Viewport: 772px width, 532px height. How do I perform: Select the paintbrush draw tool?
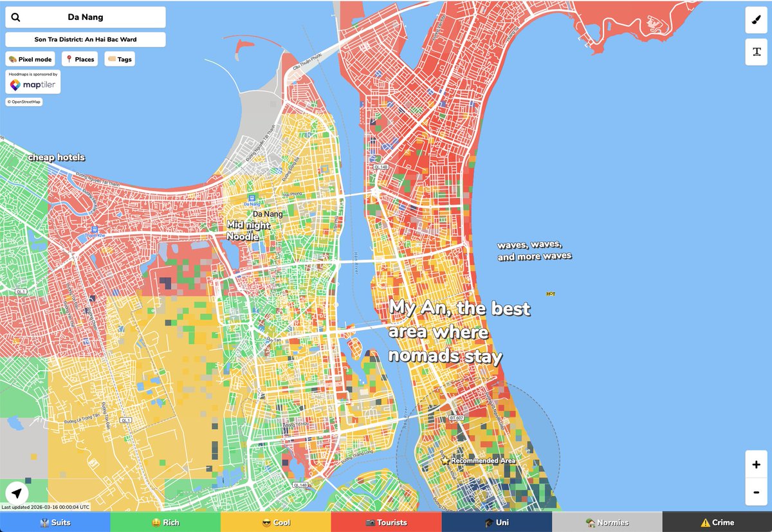[x=756, y=19]
